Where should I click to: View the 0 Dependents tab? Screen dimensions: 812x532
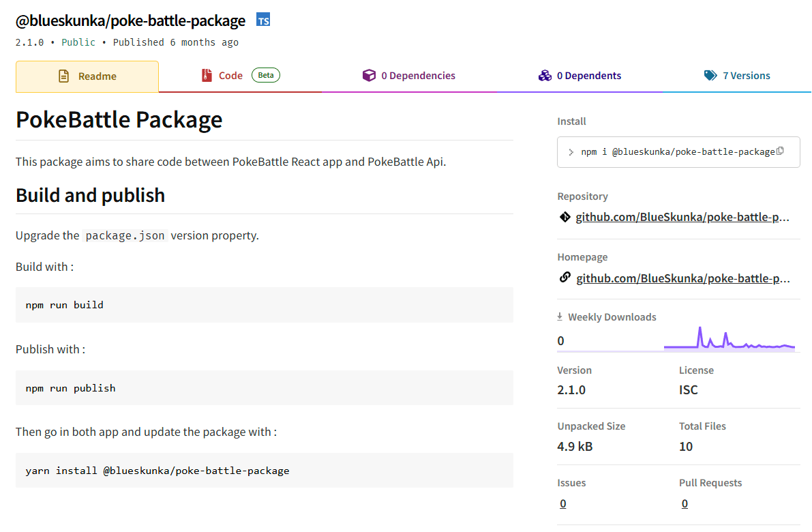(x=580, y=76)
